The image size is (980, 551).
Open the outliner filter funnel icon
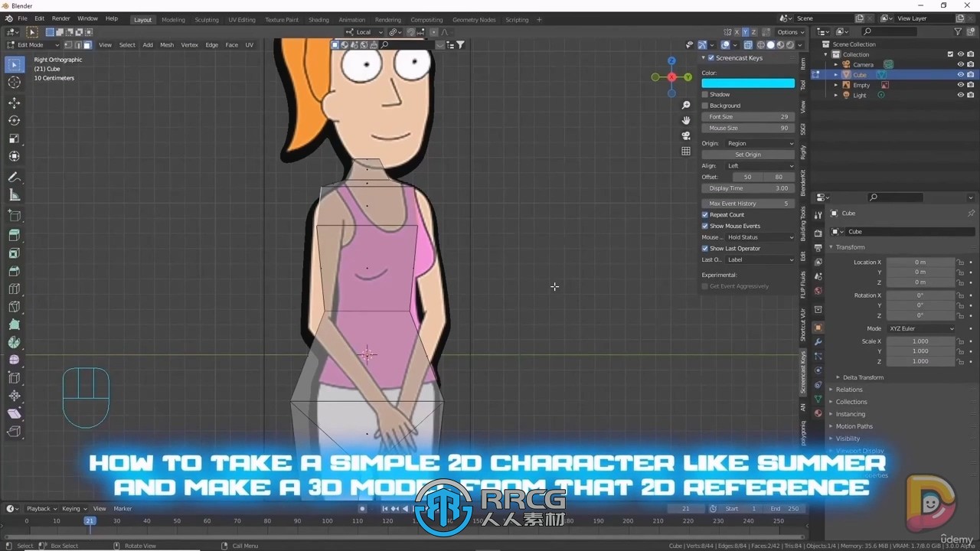coord(958,31)
